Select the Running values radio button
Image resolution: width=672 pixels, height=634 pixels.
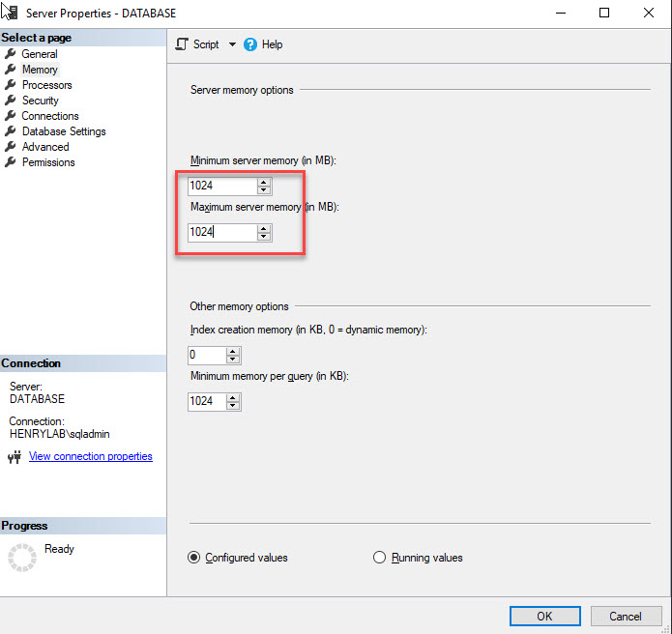pyautogui.click(x=379, y=558)
